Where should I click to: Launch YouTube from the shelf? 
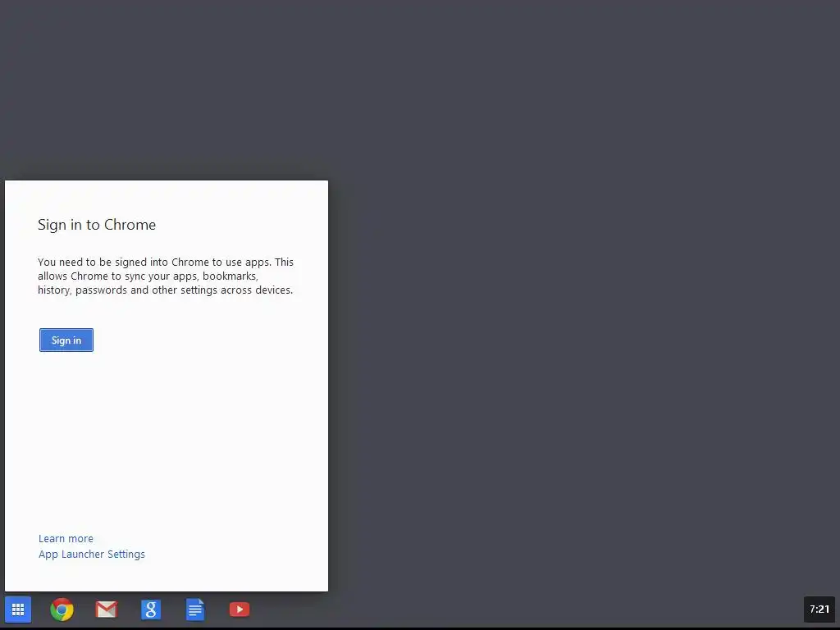tap(240, 609)
